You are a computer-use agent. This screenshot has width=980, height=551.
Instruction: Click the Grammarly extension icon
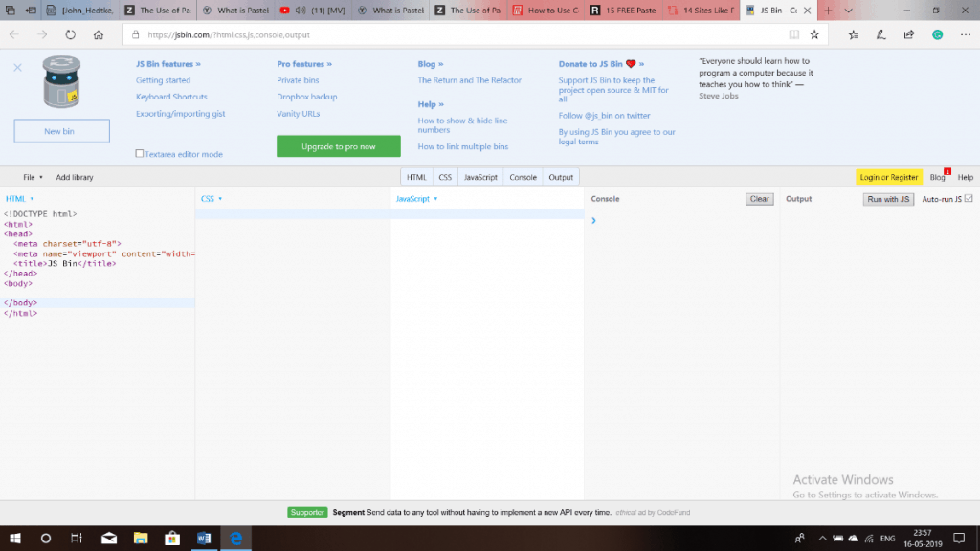click(x=936, y=35)
